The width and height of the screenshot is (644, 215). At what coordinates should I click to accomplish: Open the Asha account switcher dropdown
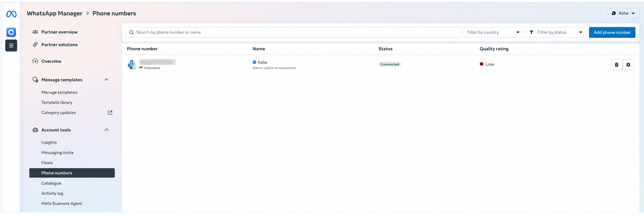[623, 13]
